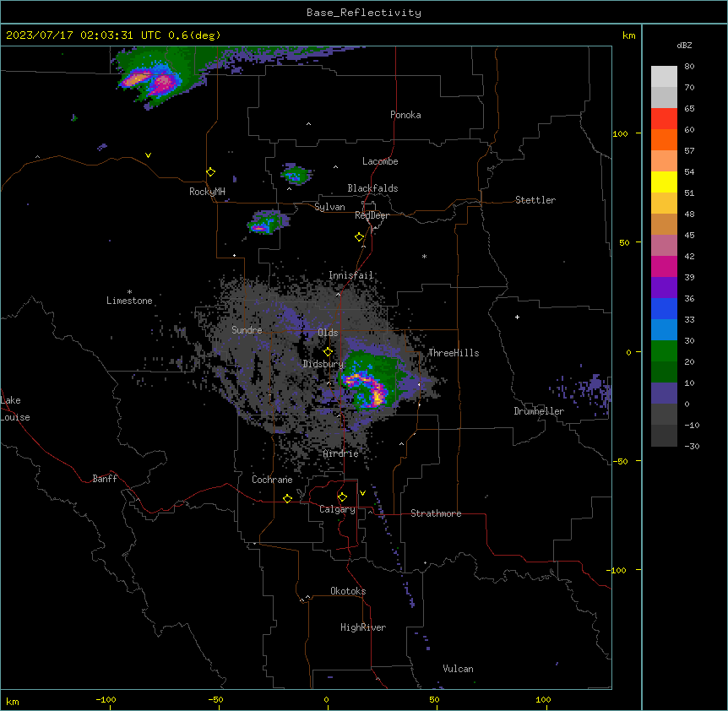
Task: Click the RockyMH label
Action: pyautogui.click(x=207, y=192)
